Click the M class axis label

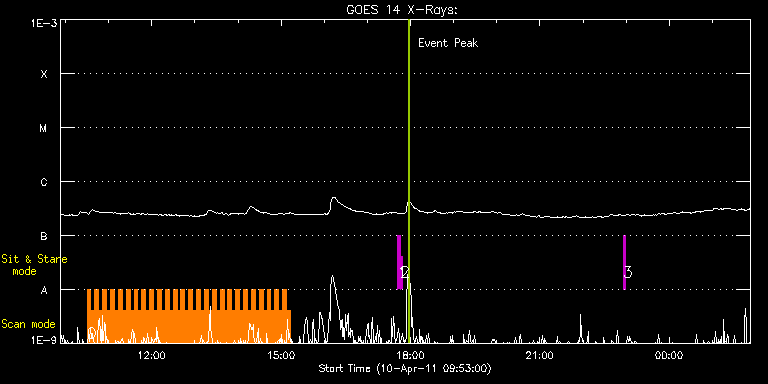coord(44,128)
